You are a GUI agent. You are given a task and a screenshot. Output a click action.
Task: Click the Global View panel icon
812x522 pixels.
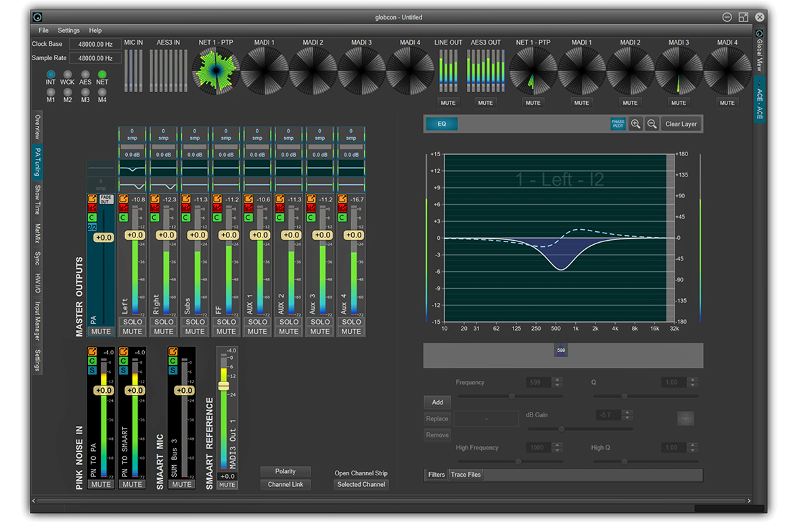click(759, 33)
